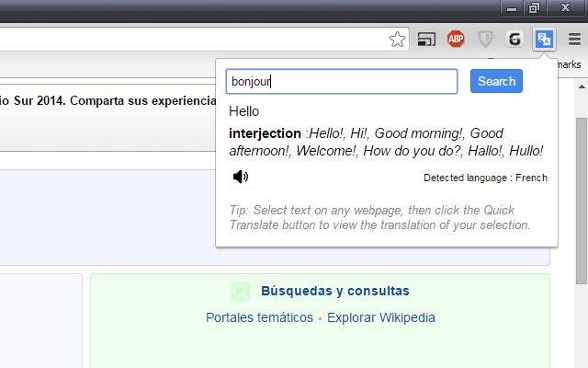Open the Portales temáticos link

tap(259, 317)
